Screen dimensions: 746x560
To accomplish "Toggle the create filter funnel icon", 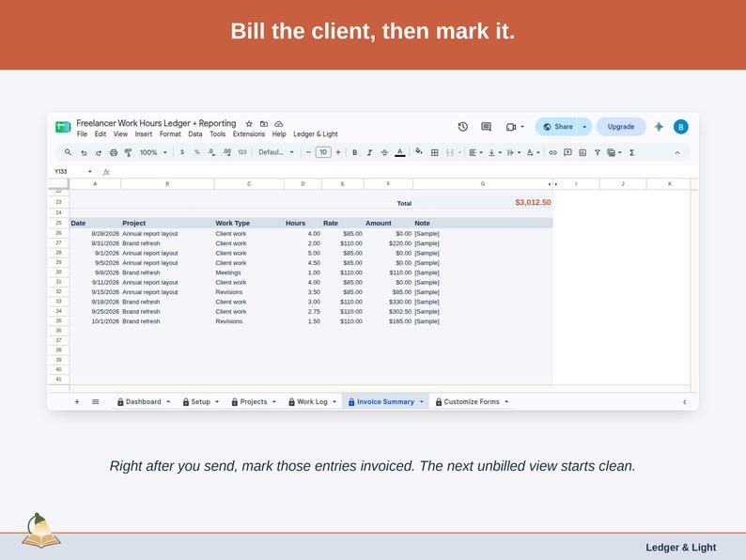I will point(598,153).
